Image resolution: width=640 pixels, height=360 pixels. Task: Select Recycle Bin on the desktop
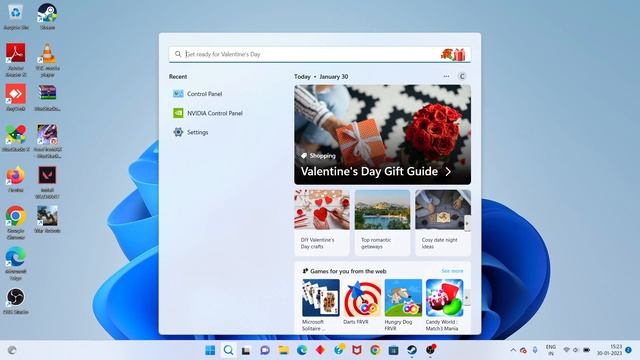(x=16, y=16)
